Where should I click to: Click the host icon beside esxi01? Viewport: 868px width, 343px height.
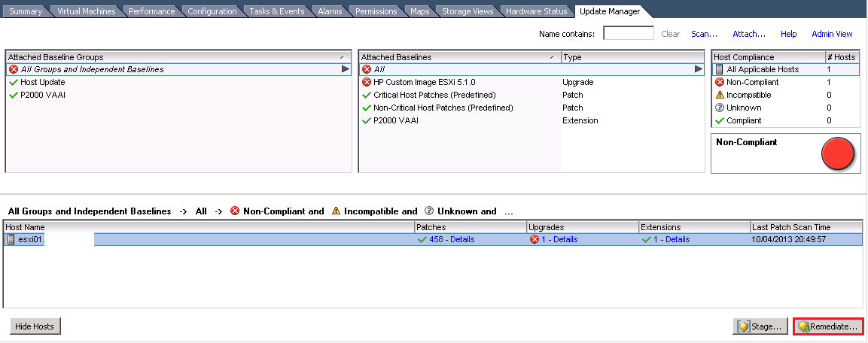[11, 239]
